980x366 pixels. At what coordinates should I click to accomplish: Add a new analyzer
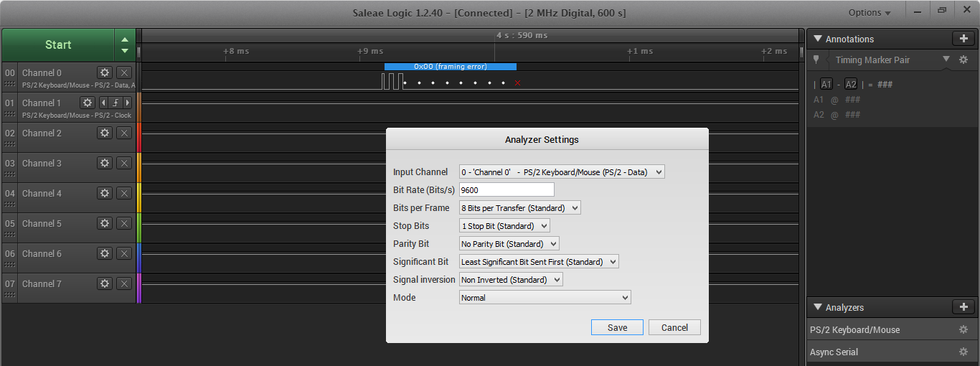tap(963, 307)
